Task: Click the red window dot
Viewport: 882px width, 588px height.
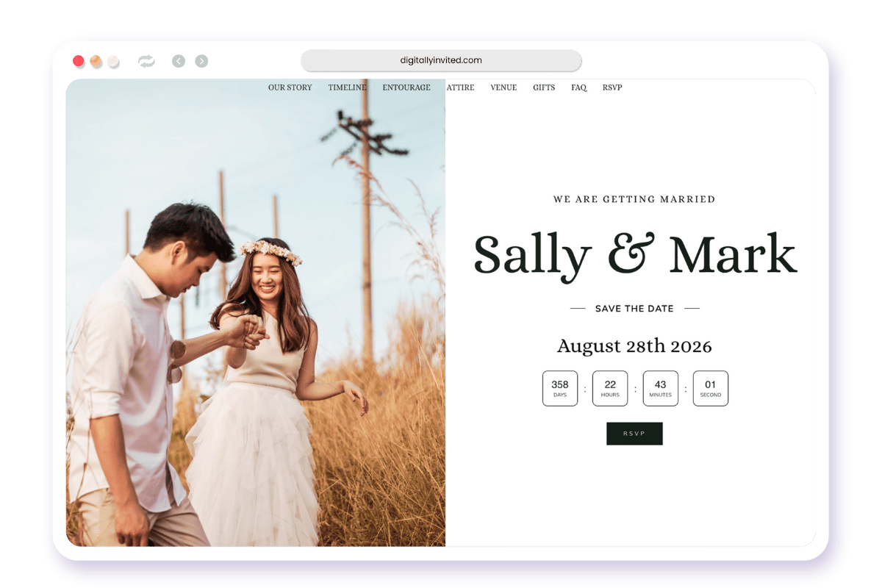Action: point(79,62)
